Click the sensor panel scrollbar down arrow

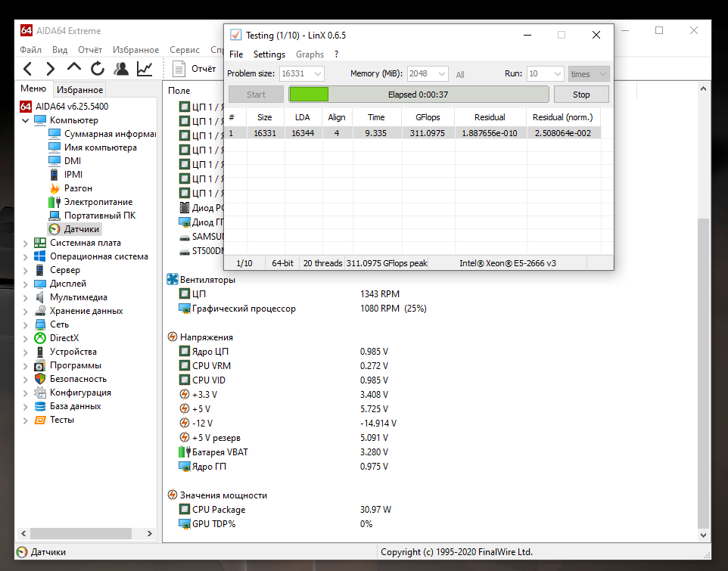tap(703, 535)
